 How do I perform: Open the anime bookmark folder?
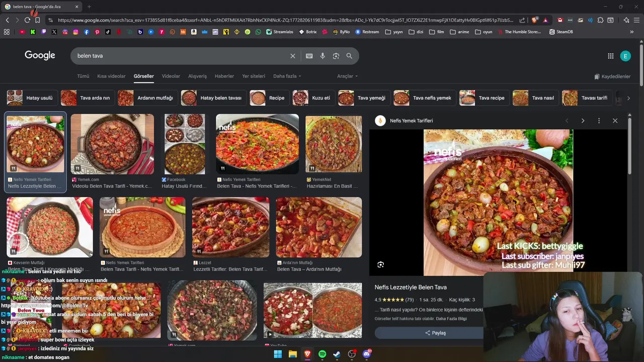coord(459,32)
